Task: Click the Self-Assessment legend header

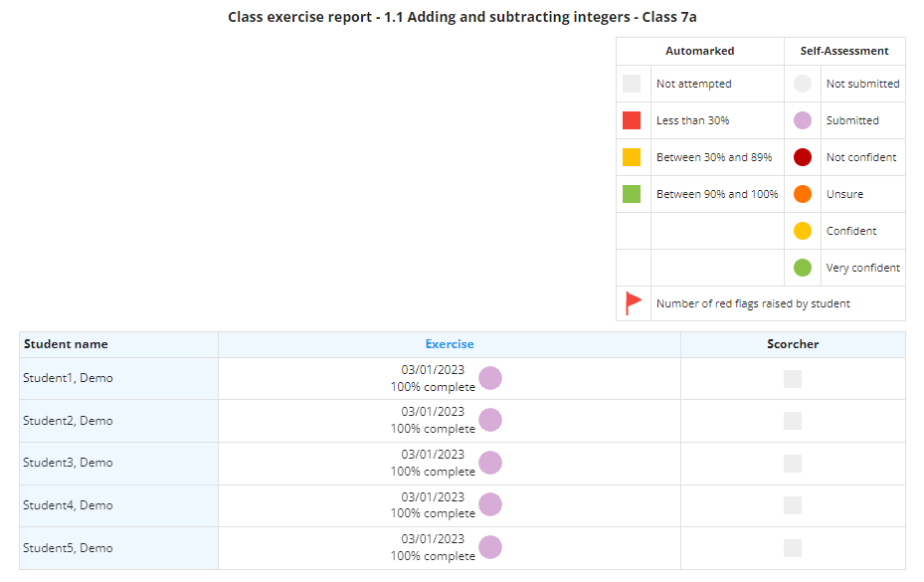Action: [x=844, y=52]
